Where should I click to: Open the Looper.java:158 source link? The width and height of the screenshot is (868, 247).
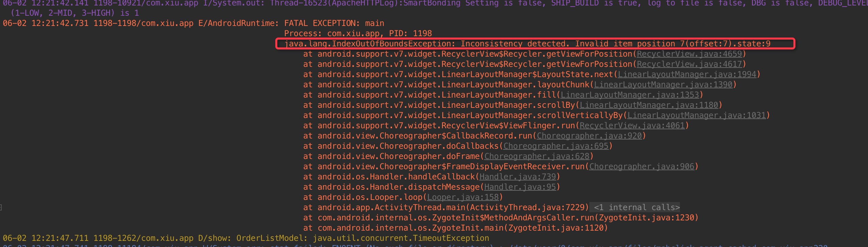click(463, 197)
